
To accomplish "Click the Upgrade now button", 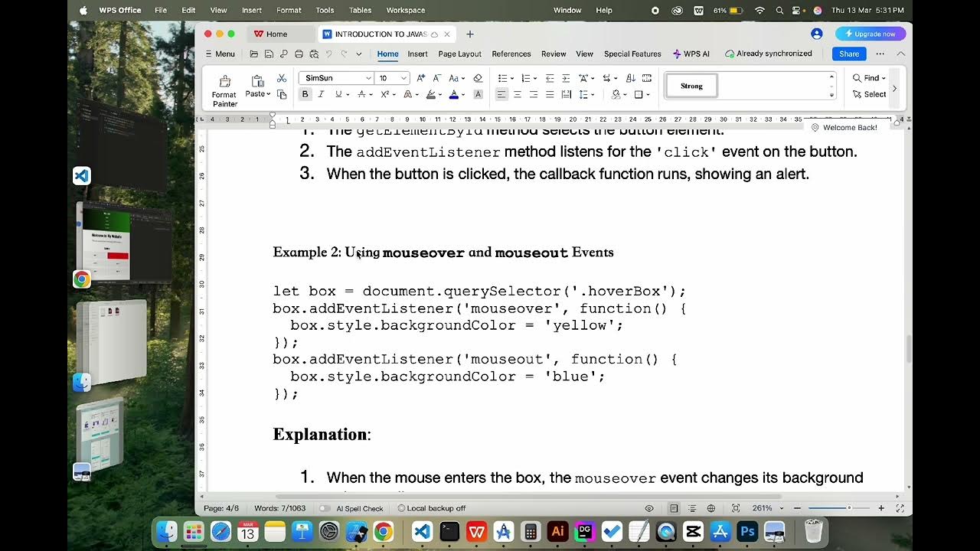I will (871, 34).
